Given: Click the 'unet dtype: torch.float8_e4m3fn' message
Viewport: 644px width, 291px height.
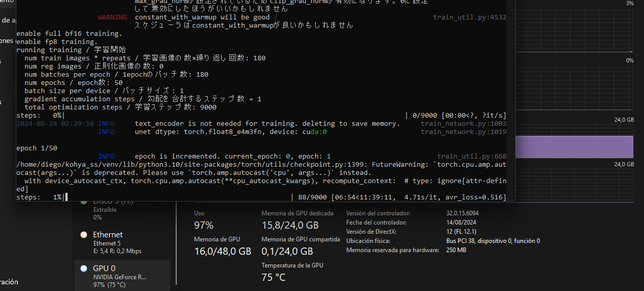Looking at the screenshot, I should coord(230,132).
